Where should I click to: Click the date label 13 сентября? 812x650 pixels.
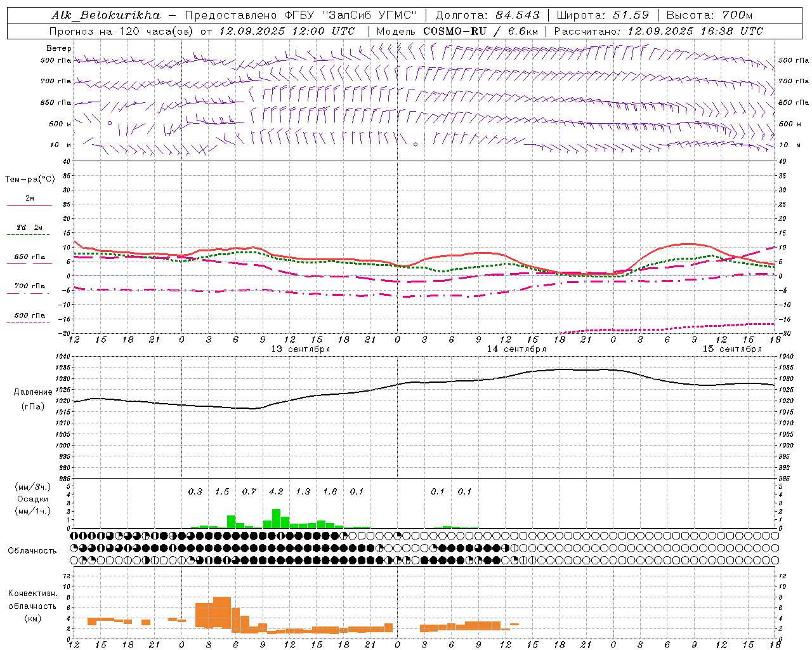click(301, 349)
